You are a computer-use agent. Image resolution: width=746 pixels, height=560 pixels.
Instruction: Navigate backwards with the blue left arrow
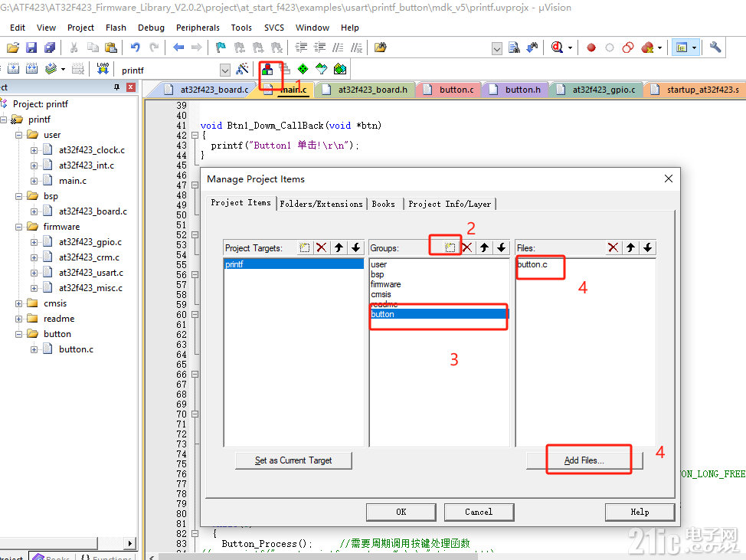tap(178, 47)
